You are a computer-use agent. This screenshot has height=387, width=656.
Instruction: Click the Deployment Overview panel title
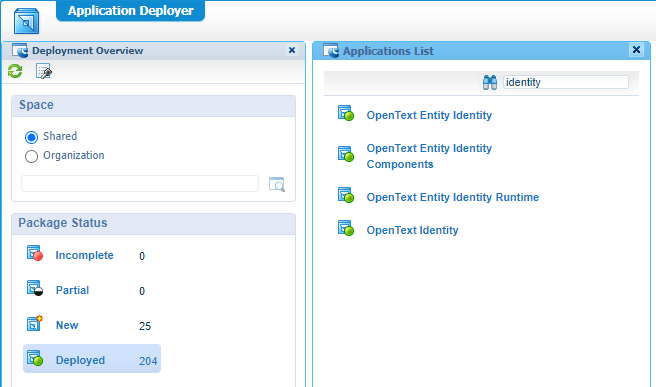[87, 51]
